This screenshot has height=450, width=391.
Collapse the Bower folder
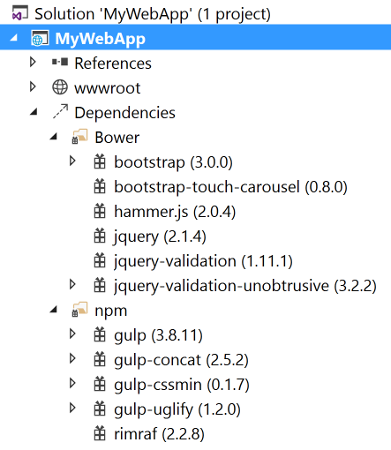[53, 136]
